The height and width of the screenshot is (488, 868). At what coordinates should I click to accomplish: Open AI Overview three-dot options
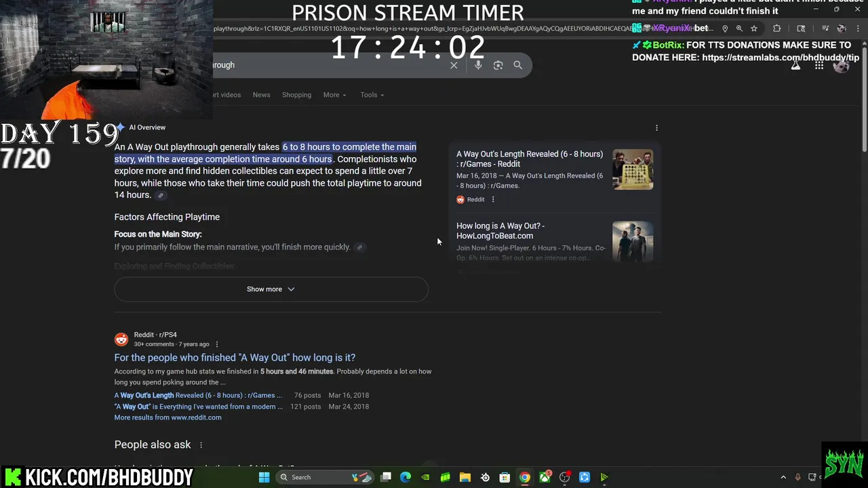click(x=656, y=127)
